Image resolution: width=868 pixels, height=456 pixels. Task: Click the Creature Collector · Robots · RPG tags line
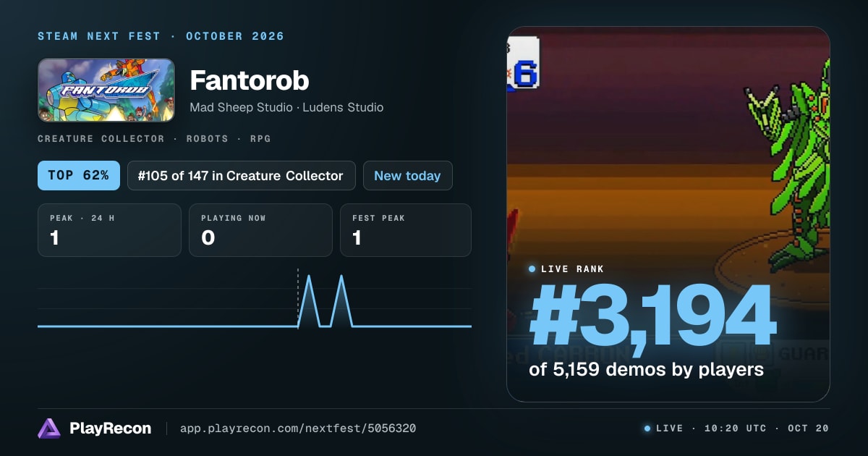154,138
